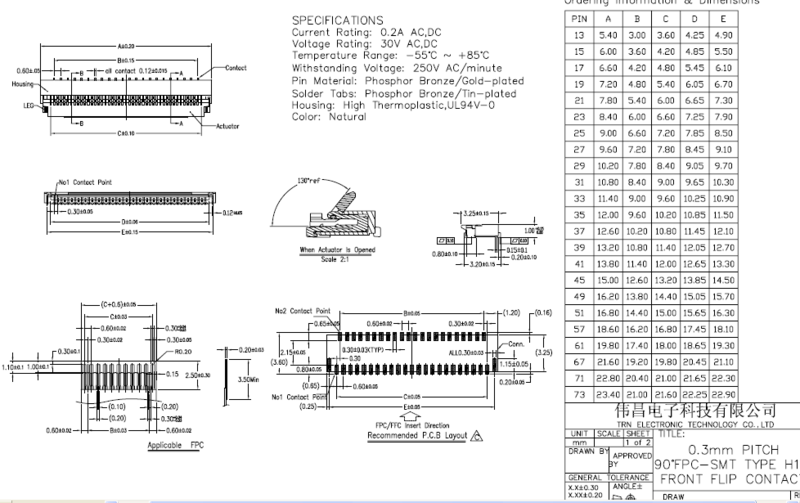Screen dimensions: 800x503
Task: Click the APPROVED BY cell in title block
Action: click(x=632, y=459)
